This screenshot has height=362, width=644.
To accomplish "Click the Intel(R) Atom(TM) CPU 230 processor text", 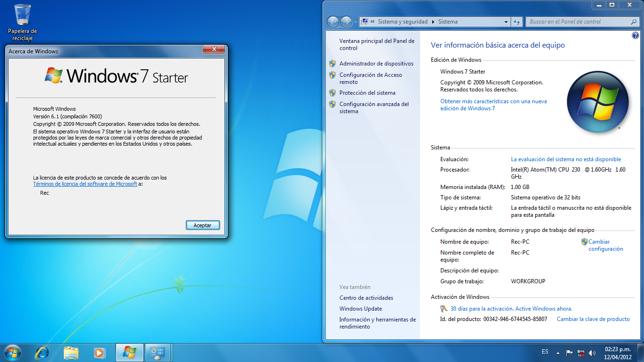I will point(568,173).
